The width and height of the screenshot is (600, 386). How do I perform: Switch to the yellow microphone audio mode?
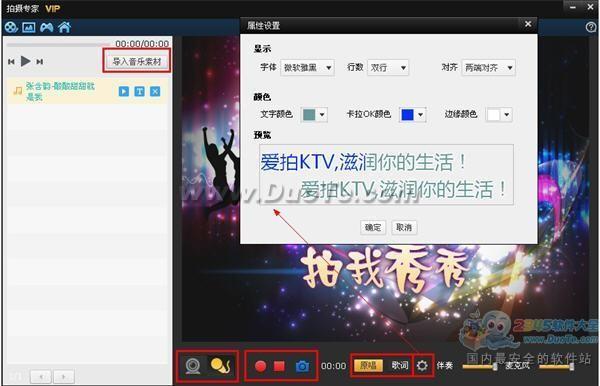coord(220,365)
